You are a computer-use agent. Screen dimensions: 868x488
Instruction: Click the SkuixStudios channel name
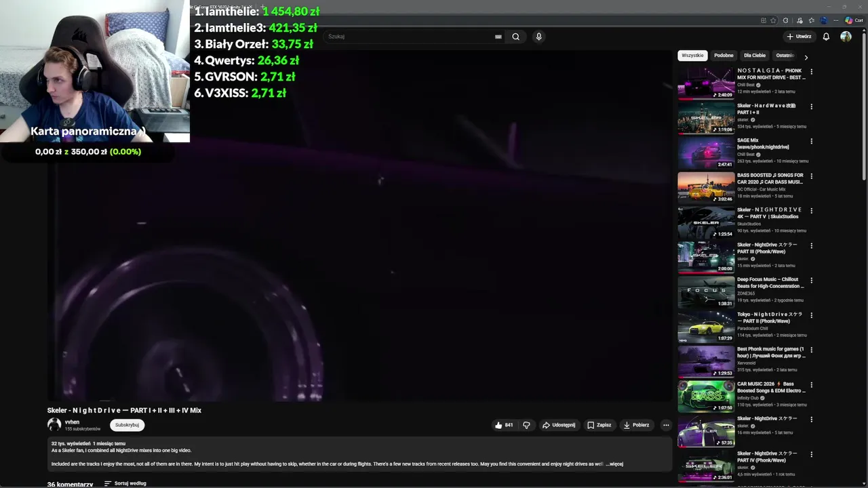[749, 224]
